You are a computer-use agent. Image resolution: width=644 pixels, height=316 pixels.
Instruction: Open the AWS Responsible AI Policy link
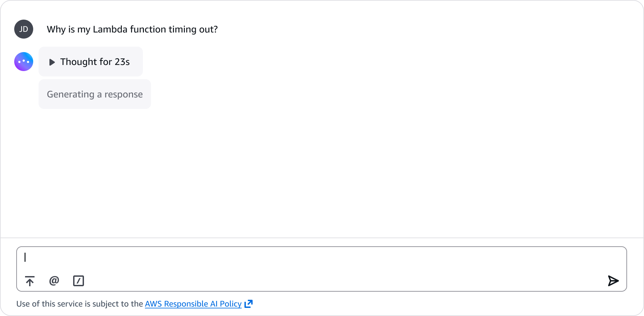coord(193,304)
